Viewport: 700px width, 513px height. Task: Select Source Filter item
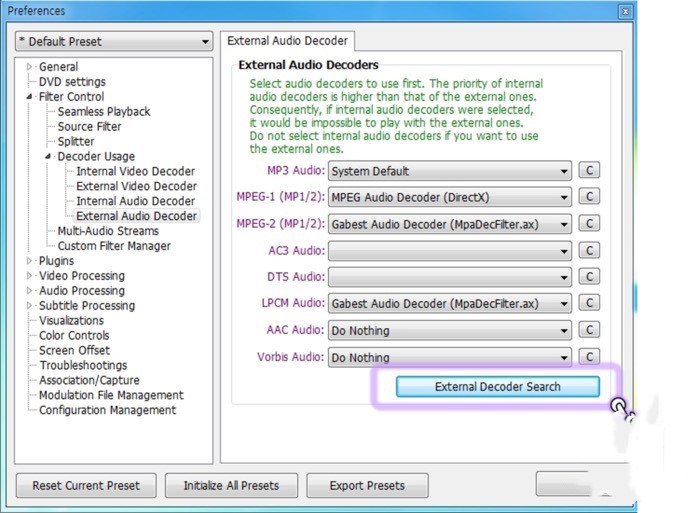(x=89, y=126)
